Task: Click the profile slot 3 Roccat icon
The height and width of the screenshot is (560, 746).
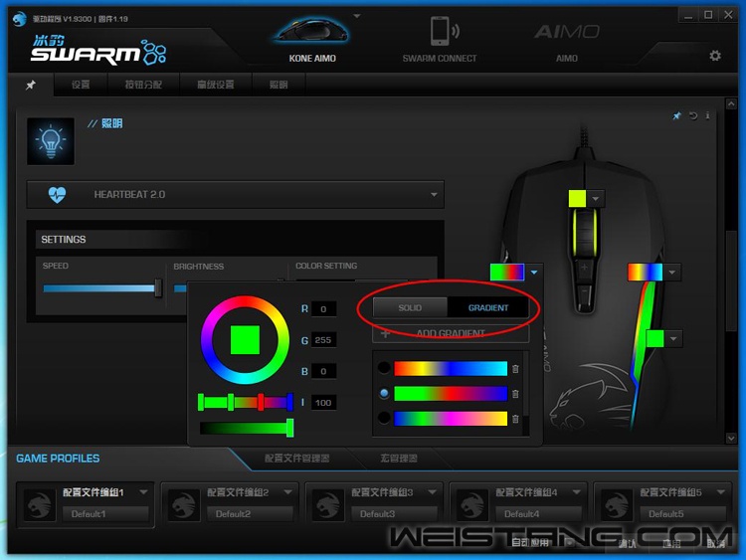Action: (328, 505)
